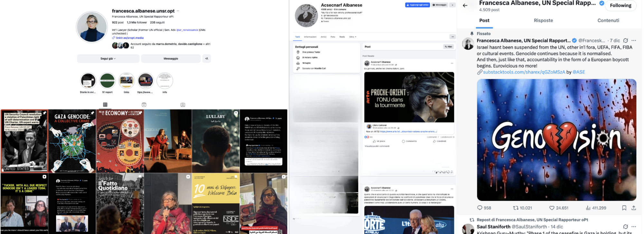Expand the Segui già dropdown on Instagram
Image resolution: width=644 pixels, height=234 pixels.
click(108, 59)
